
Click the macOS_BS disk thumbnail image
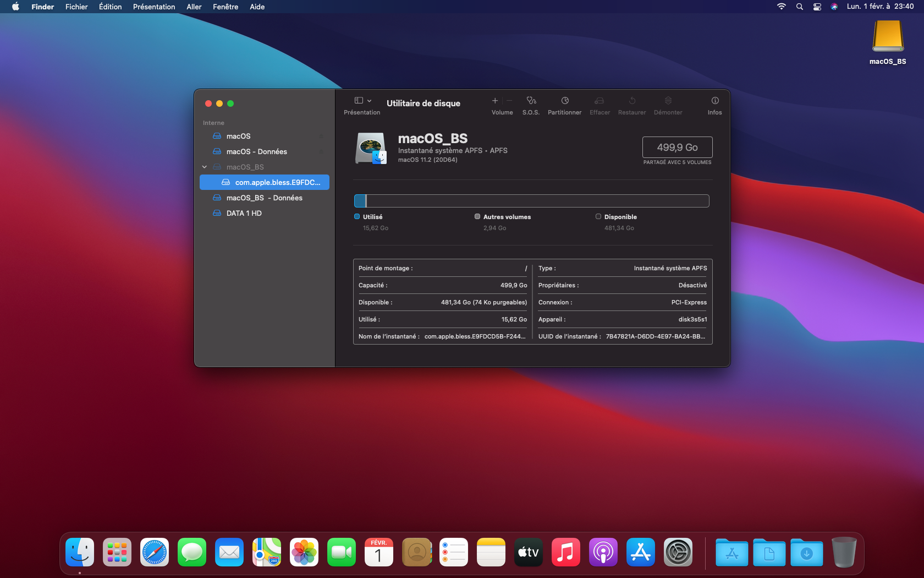click(x=371, y=148)
